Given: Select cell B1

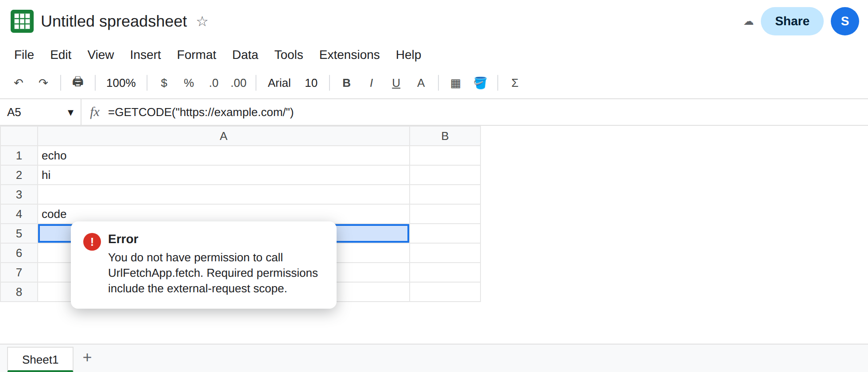Looking at the screenshot, I should click(445, 155).
